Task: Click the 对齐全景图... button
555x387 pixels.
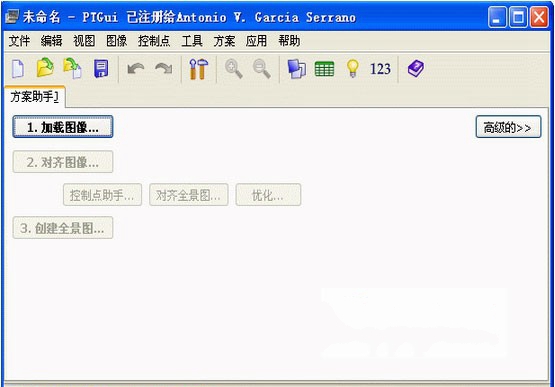Action: (189, 195)
